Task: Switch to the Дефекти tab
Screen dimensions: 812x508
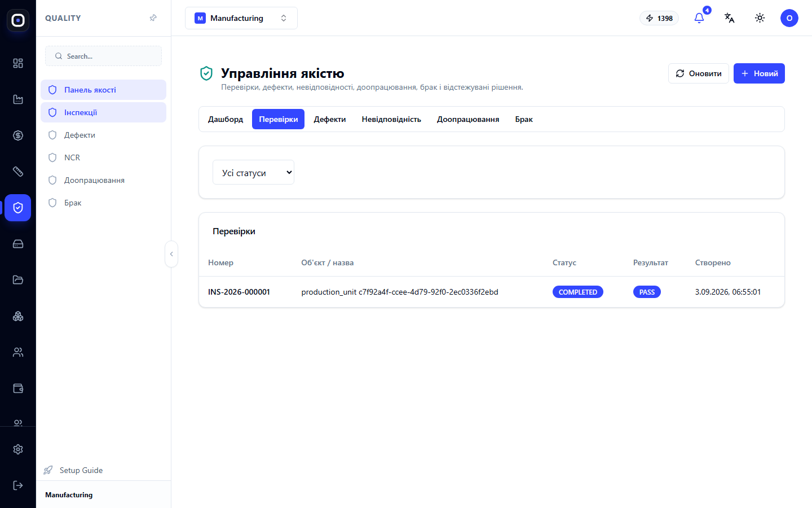Action: (x=330, y=119)
